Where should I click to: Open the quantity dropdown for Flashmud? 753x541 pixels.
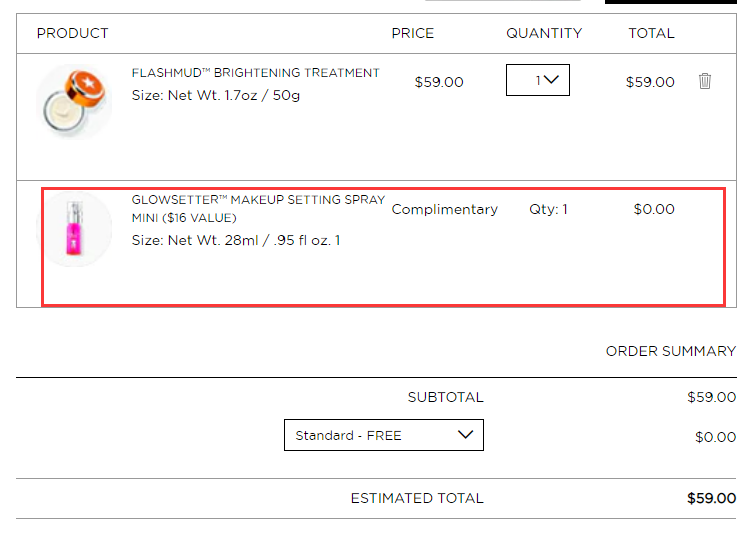tap(537, 80)
